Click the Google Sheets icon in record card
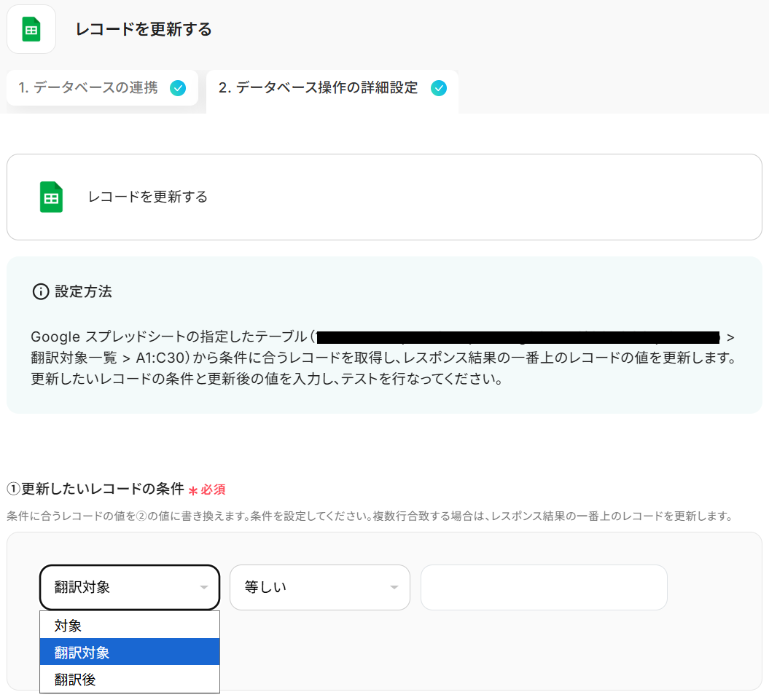Screen dimensions: 769x700 click(51, 197)
